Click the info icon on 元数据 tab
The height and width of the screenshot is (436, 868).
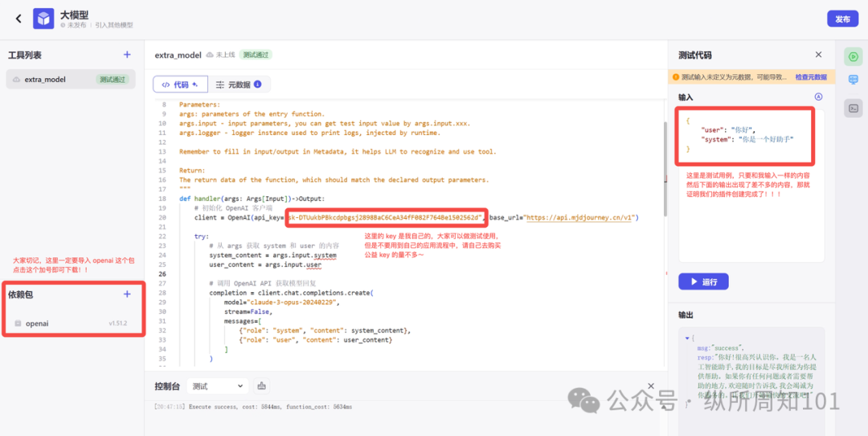pos(257,84)
